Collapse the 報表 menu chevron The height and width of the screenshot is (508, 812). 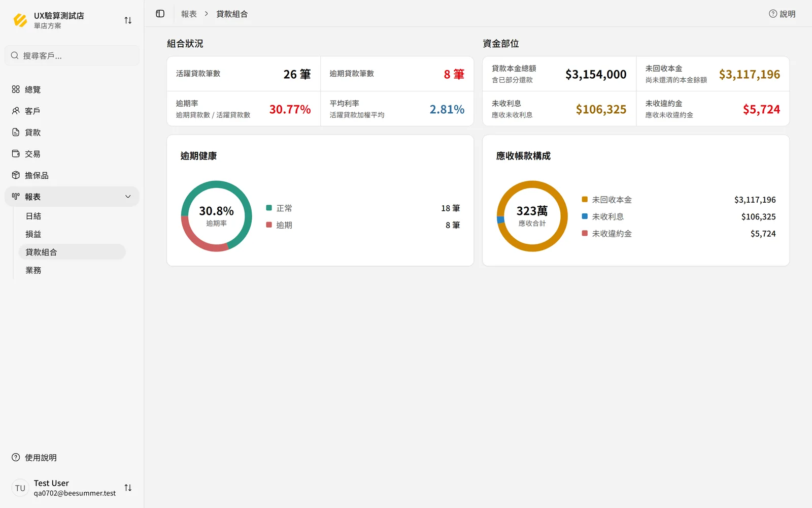pyautogui.click(x=128, y=197)
